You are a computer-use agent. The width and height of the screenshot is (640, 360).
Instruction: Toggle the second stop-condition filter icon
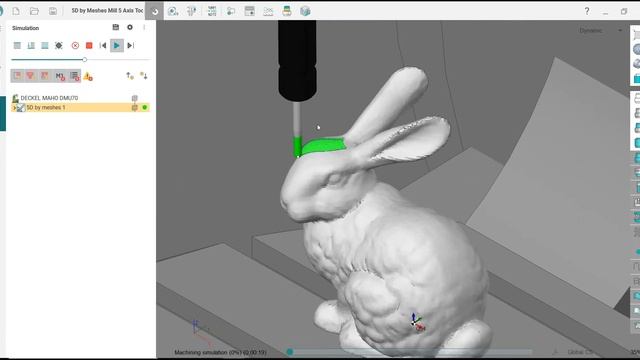click(x=31, y=76)
